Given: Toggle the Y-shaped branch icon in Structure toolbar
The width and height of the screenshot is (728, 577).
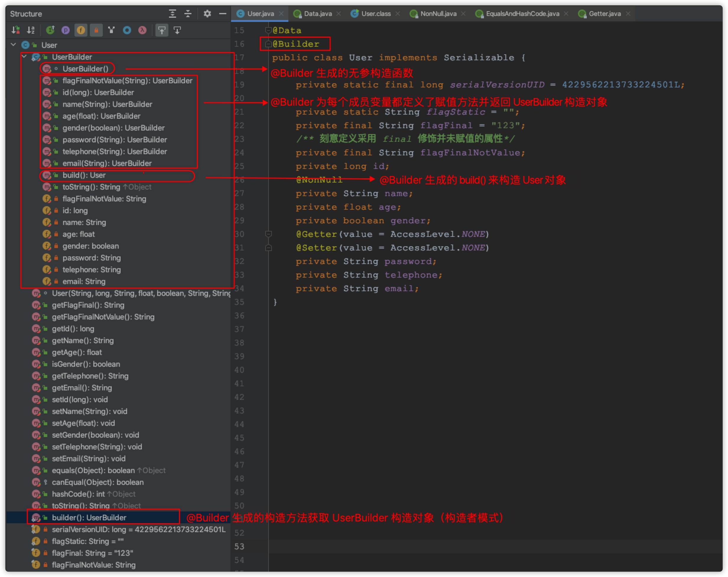Looking at the screenshot, I should point(111,30).
